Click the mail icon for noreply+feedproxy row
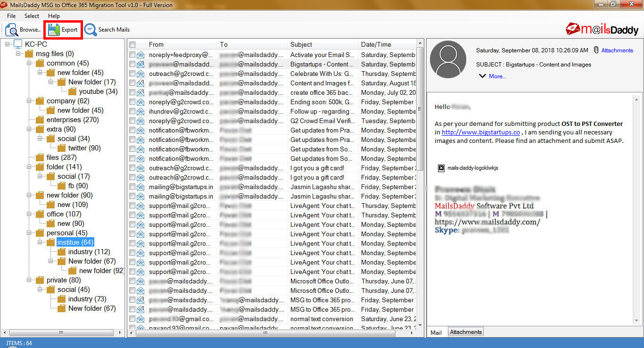This screenshot has height=348, width=644. tap(140, 55)
